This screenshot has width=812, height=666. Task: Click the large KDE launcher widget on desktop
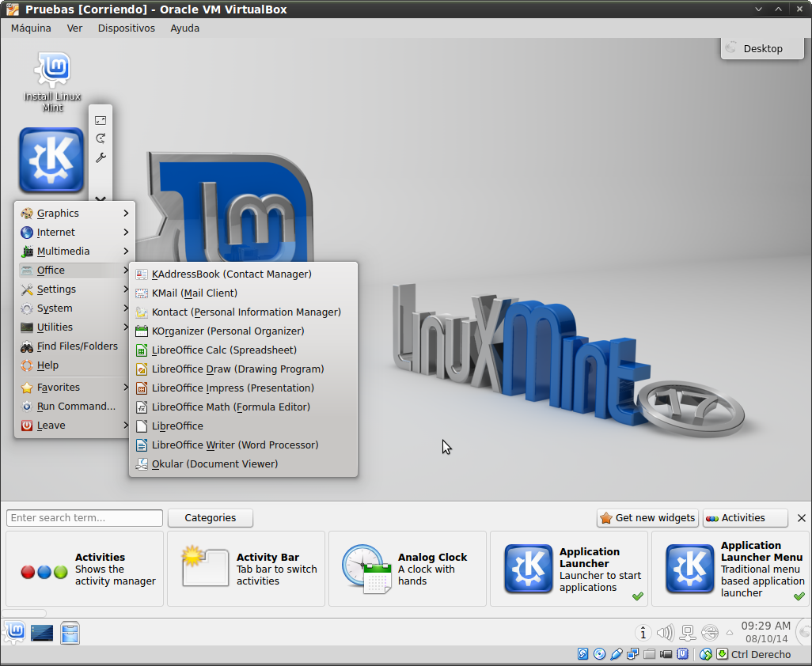click(51, 160)
